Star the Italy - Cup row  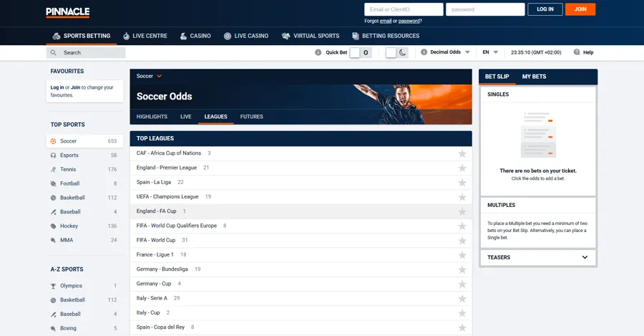point(462,313)
